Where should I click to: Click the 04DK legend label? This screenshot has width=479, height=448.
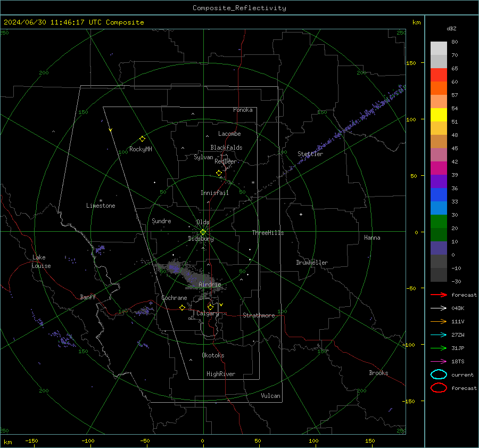pos(458,308)
